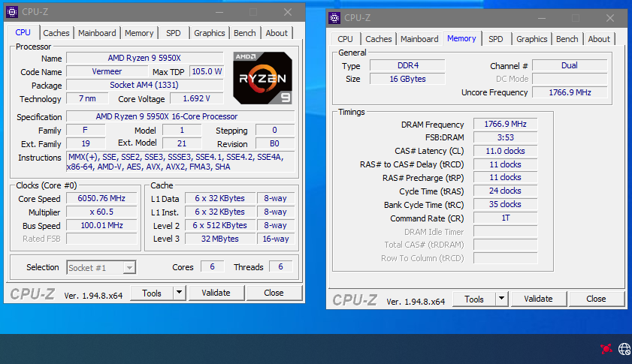Open the Mainboard tab in the left CPU-Z window
Image resolution: width=632 pixels, height=364 pixels.
tap(97, 33)
